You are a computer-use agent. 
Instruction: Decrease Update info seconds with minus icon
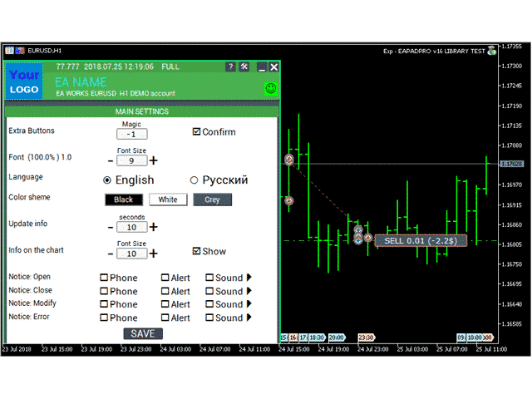pos(111,227)
